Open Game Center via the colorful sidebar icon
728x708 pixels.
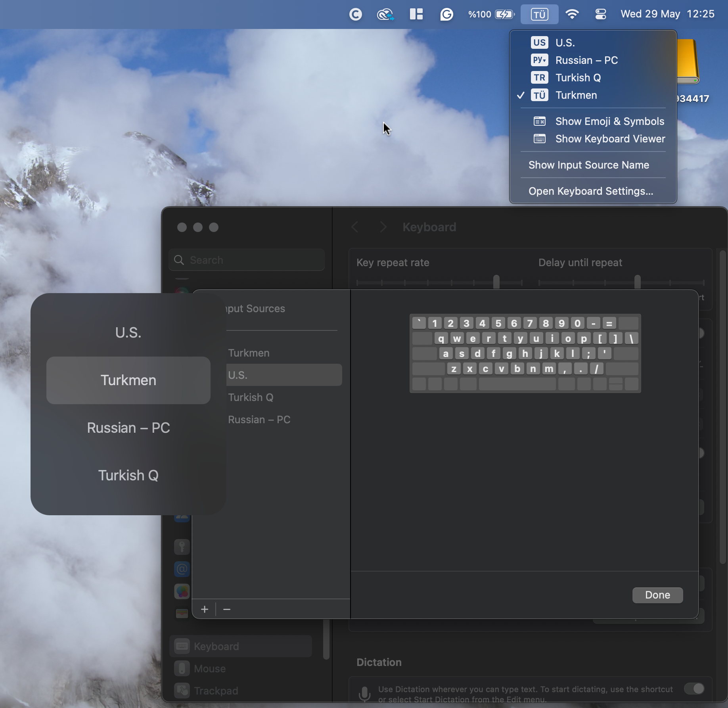pos(182,591)
